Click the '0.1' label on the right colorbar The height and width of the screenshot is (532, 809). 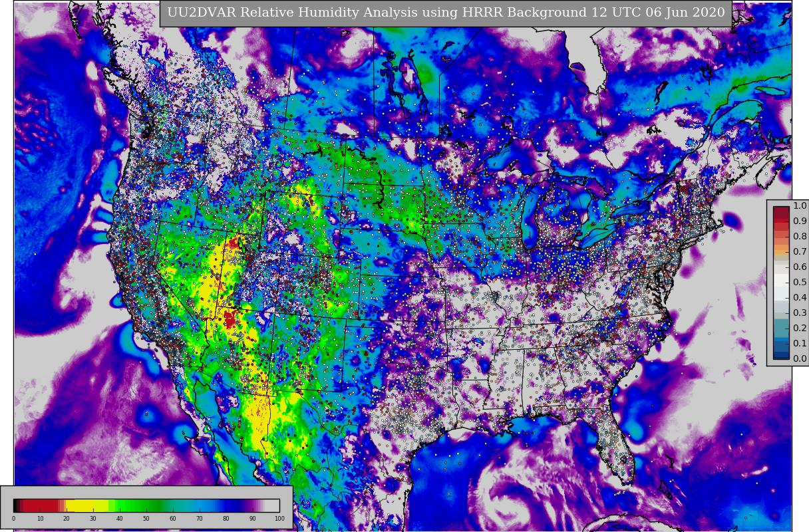pyautogui.click(x=800, y=344)
